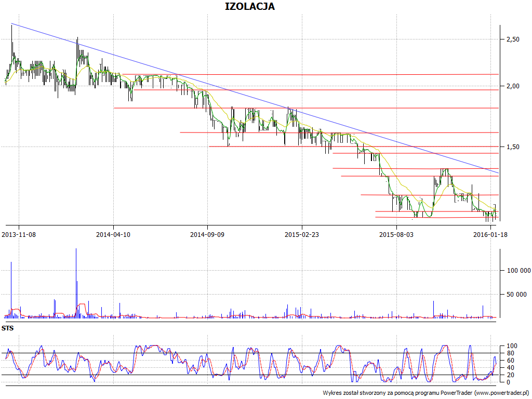The image size is (532, 399).
Task: Click the 20 value on STS axis
Action: (x=510, y=375)
